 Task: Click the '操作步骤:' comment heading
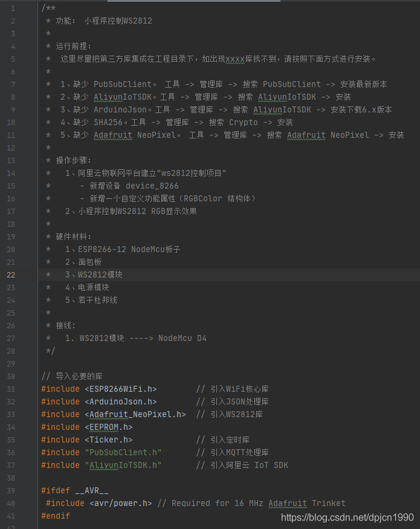click(73, 161)
